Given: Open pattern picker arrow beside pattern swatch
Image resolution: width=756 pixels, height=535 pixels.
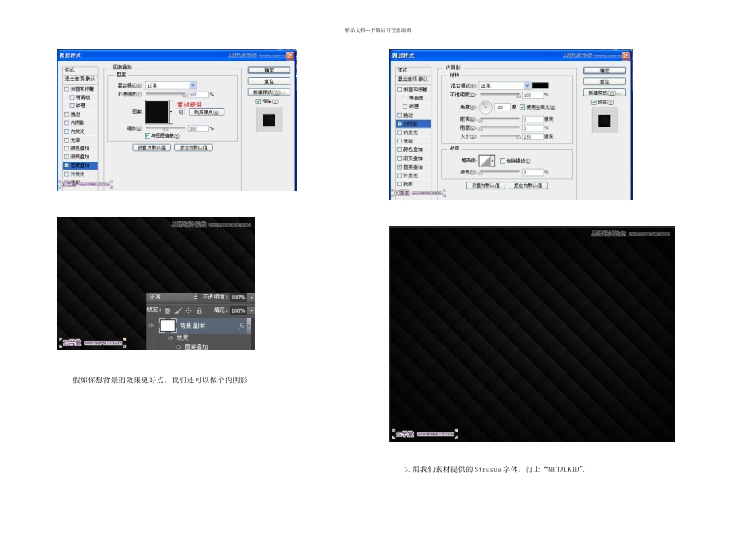Looking at the screenshot, I should tap(171, 112).
